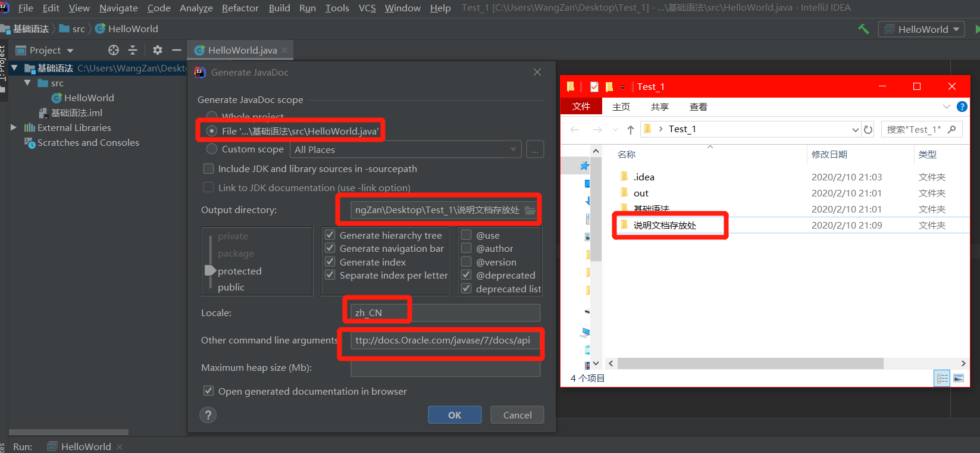Viewport: 980px width, 453px height.
Task: Click the ellipsis button beside All Places
Action: 535,149
